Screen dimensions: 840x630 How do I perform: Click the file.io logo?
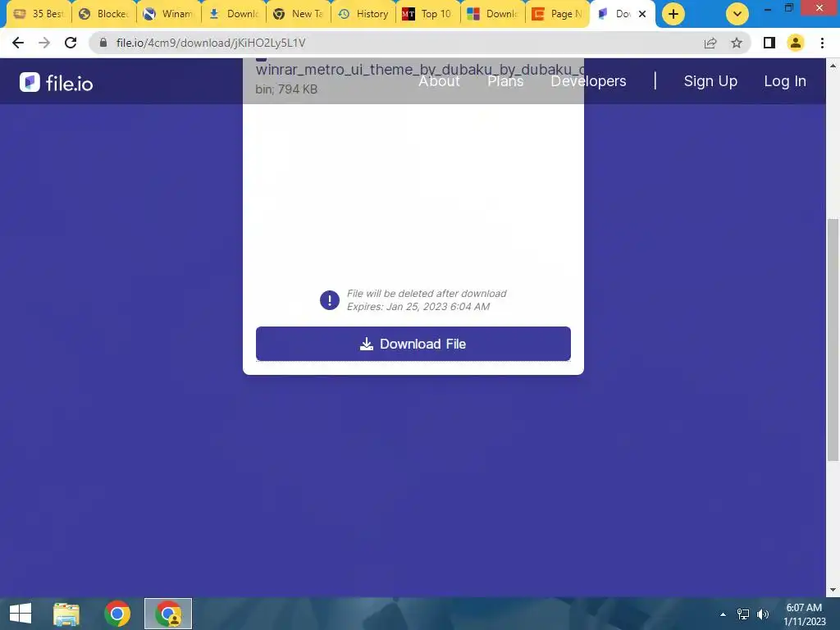[57, 83]
